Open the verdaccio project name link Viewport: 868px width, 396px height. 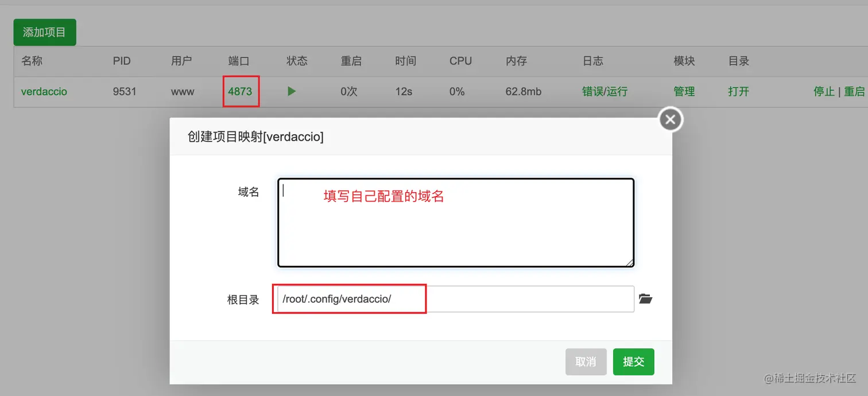pyautogui.click(x=44, y=91)
